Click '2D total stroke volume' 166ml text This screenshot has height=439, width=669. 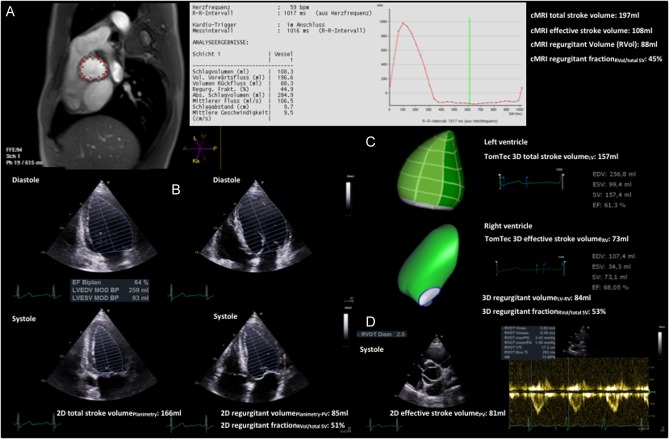(119, 413)
